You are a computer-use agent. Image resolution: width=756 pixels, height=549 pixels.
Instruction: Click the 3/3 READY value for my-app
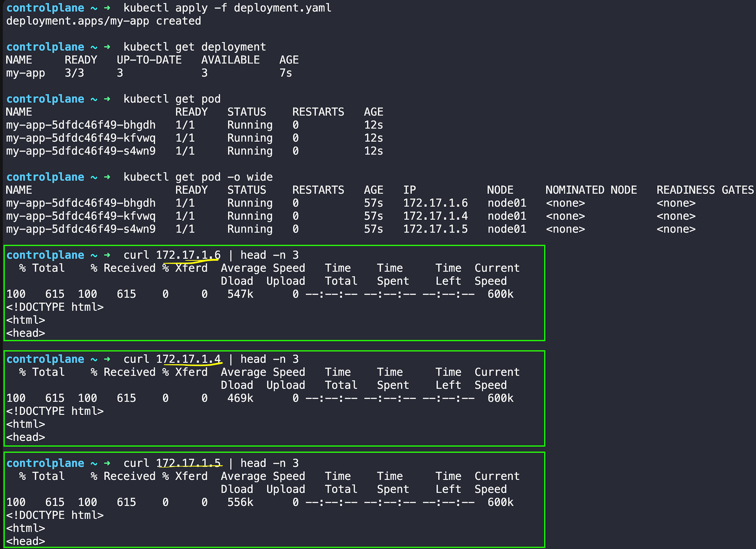pos(74,73)
